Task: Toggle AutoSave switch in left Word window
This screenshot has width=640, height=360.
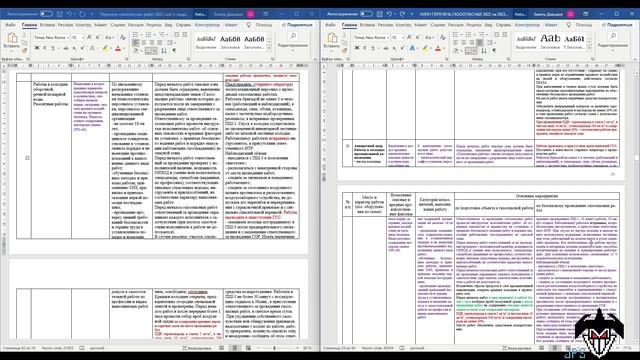Action: click(x=46, y=14)
